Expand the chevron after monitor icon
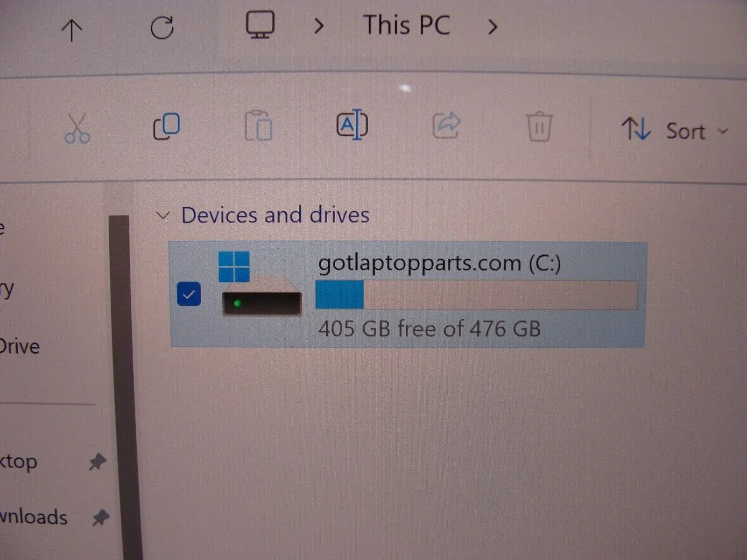 [x=319, y=26]
